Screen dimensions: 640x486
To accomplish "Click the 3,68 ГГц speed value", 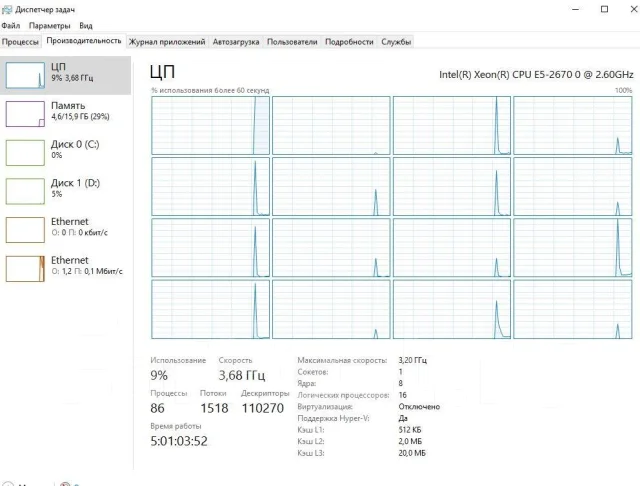I will click(x=242, y=375).
